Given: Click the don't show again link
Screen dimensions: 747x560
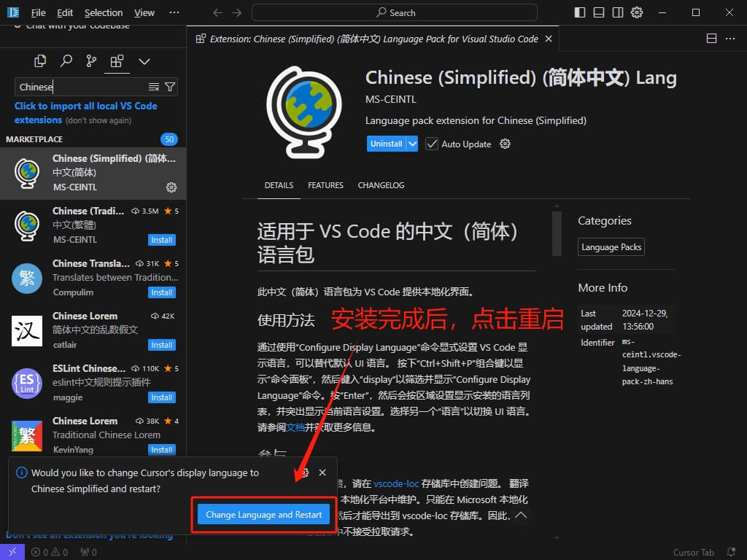Looking at the screenshot, I should pos(98,120).
